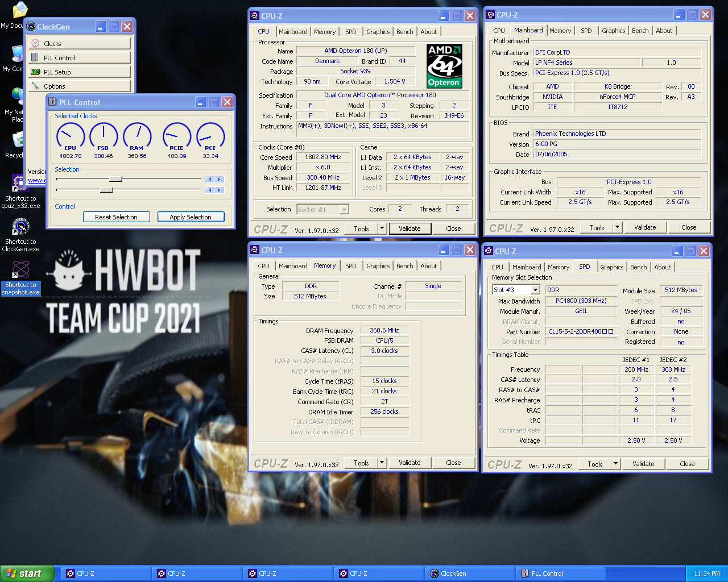
Task: Expand Tools dropdown arrow in top-right CPU-Z
Action: pyautogui.click(x=618, y=227)
